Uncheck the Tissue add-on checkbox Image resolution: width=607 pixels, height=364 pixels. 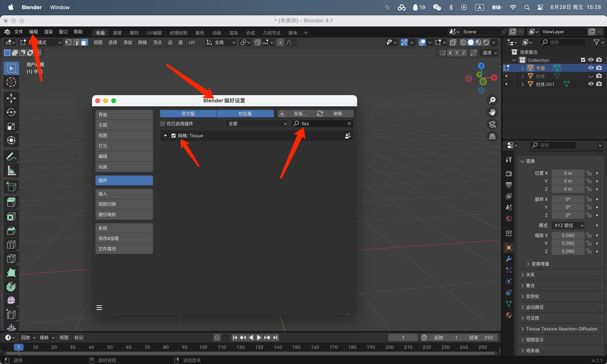(x=174, y=136)
